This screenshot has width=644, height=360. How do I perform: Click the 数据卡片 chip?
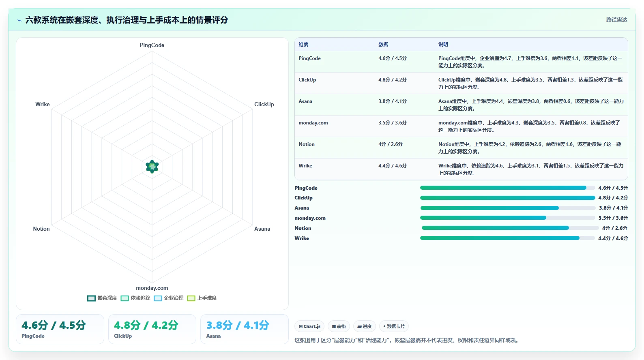pos(394,326)
